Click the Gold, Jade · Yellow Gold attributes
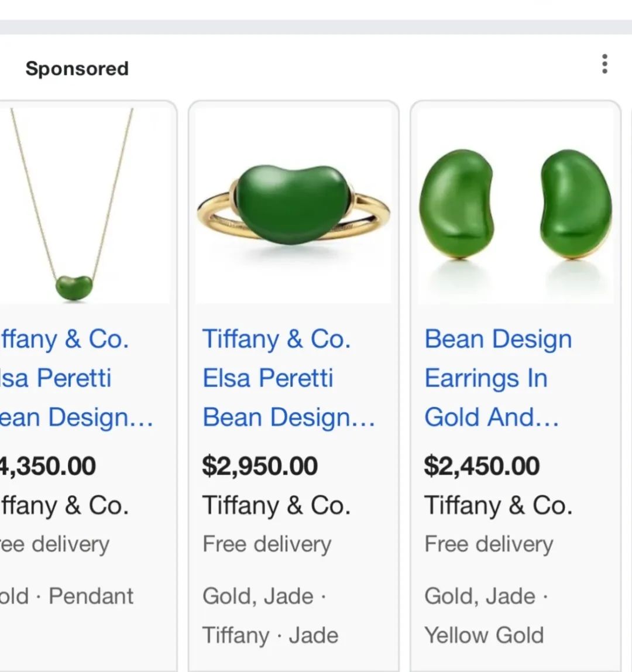632x672 pixels. tap(486, 616)
